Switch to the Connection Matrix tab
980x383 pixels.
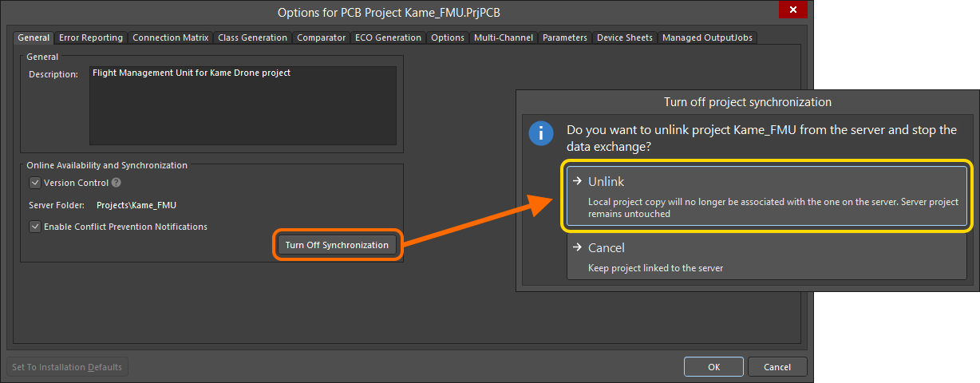[x=170, y=38]
